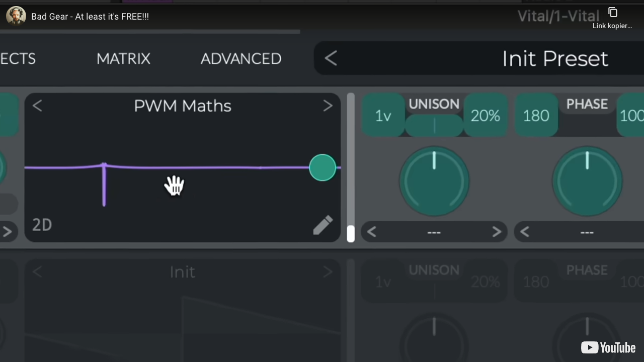Advance to the wavetable after PWM Maths
This screenshot has height=362, width=644.
(x=328, y=106)
